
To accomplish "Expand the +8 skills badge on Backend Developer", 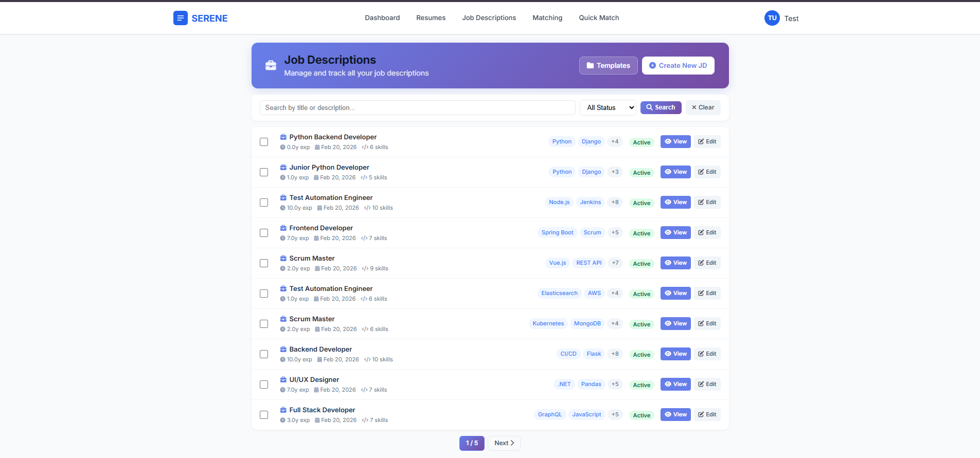I will [x=615, y=354].
